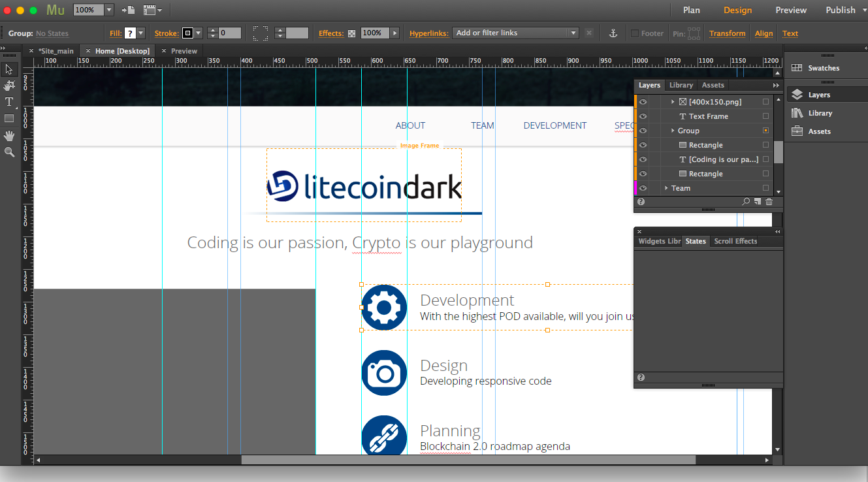Screen dimensions: 868x482
Task: Open the Effects options link
Action: click(x=331, y=33)
